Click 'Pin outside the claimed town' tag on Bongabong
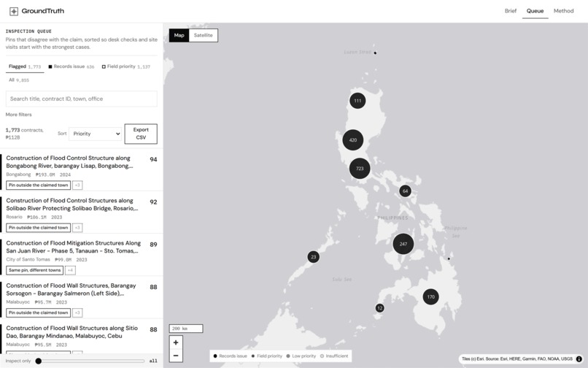Image resolution: width=588 pixels, height=368 pixels. coord(38,185)
